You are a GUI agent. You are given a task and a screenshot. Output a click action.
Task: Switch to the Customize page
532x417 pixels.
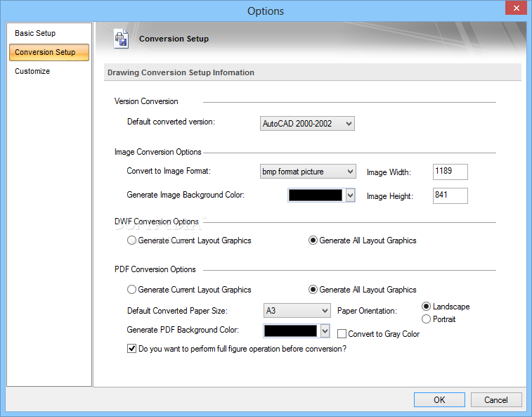32,71
